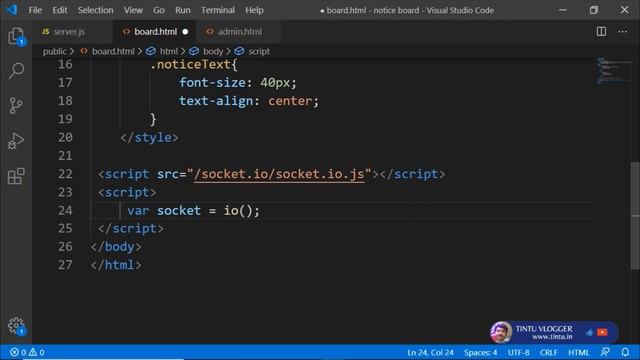Click the www.tintu.in link text
The image size is (640, 360).
pyautogui.click(x=552, y=337)
